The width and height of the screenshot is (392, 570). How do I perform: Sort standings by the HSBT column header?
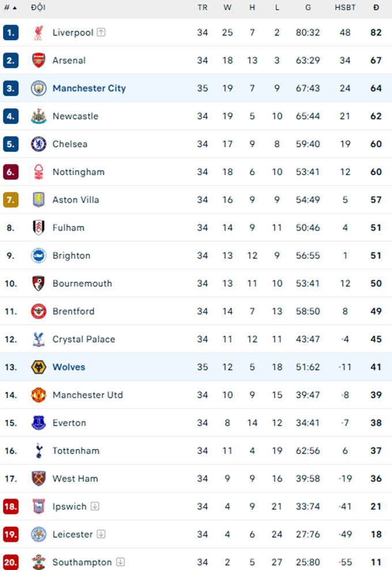345,8
